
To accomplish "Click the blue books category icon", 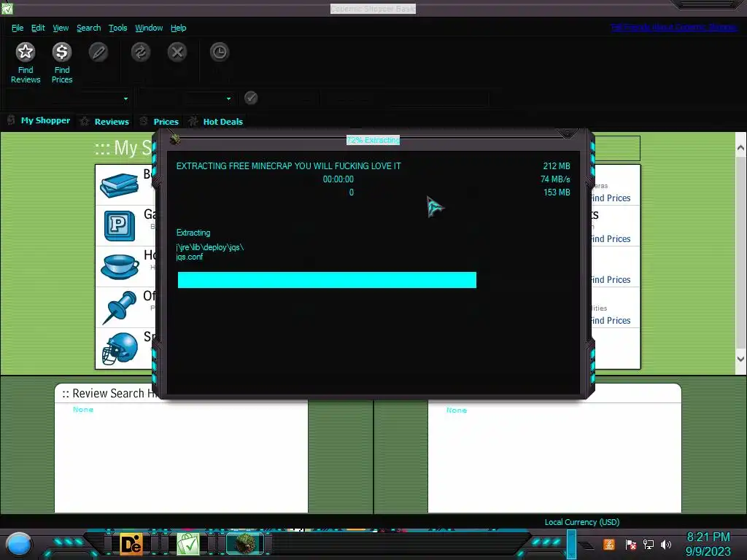I will 119,185.
